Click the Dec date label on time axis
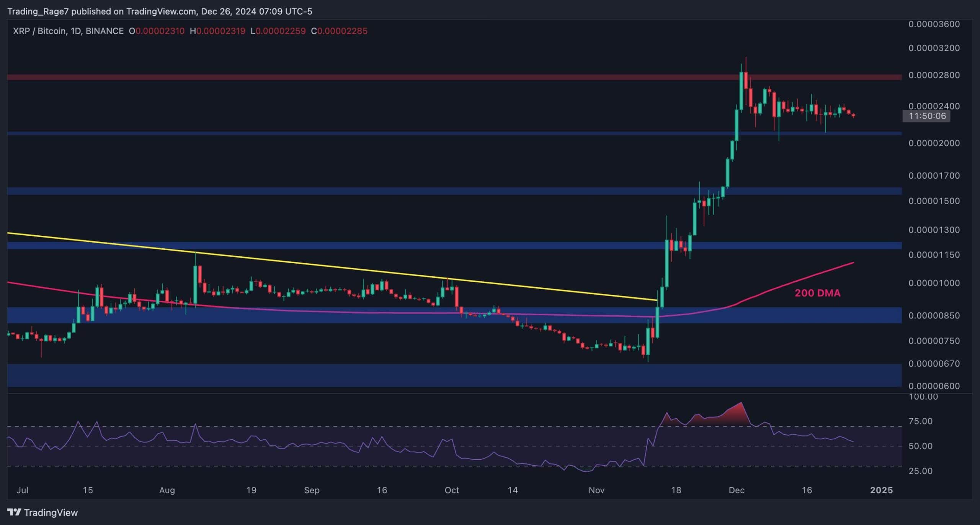 tap(737, 490)
